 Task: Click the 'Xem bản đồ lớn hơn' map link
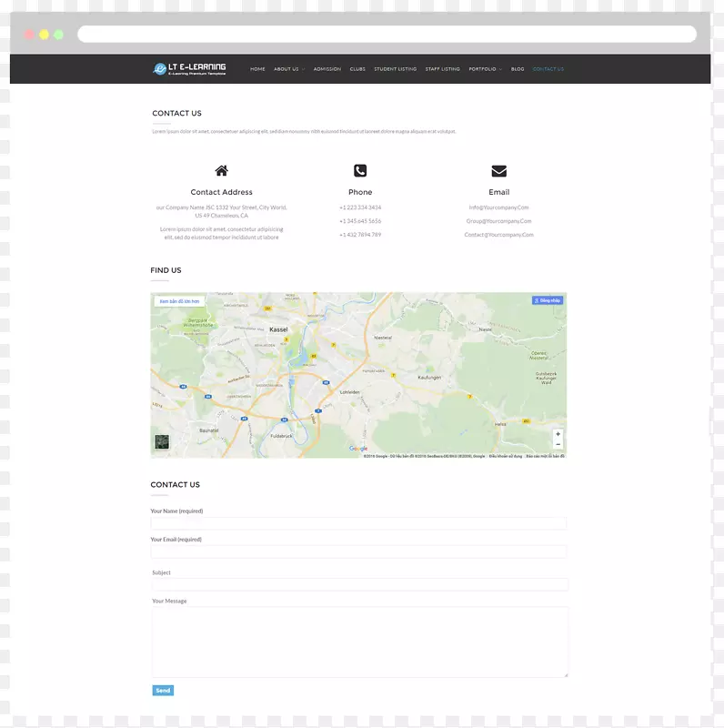click(x=179, y=300)
